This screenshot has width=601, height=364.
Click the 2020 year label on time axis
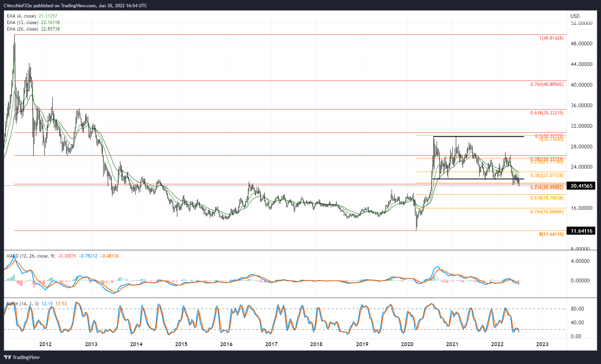(407, 344)
